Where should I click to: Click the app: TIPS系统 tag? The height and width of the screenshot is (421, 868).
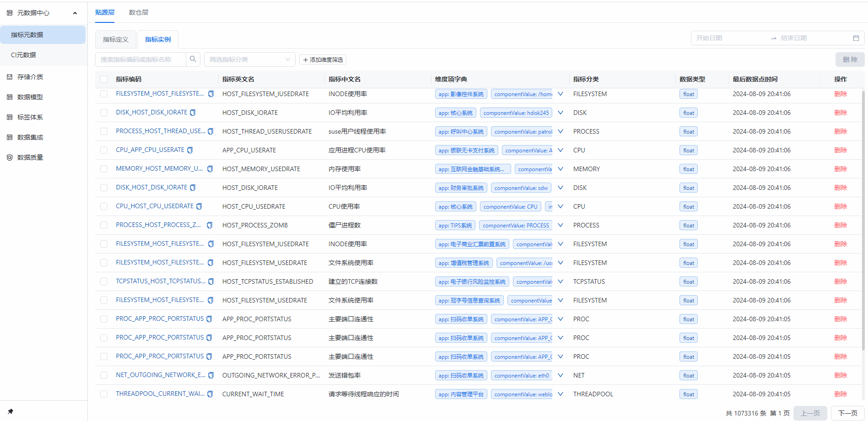click(x=455, y=225)
